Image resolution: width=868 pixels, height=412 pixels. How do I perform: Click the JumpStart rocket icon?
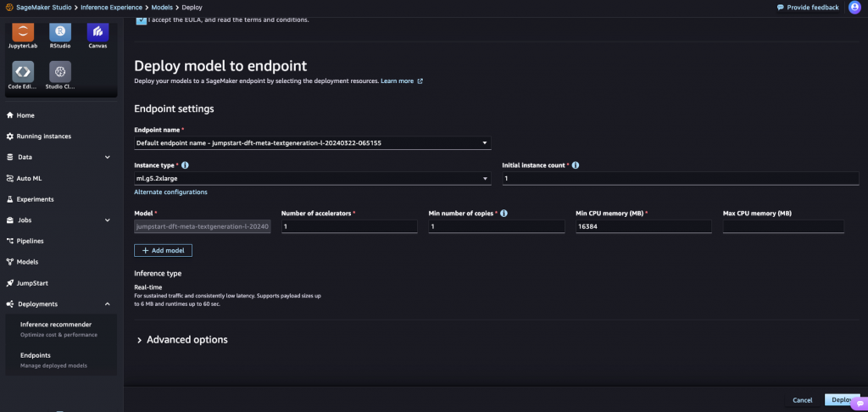pos(9,283)
